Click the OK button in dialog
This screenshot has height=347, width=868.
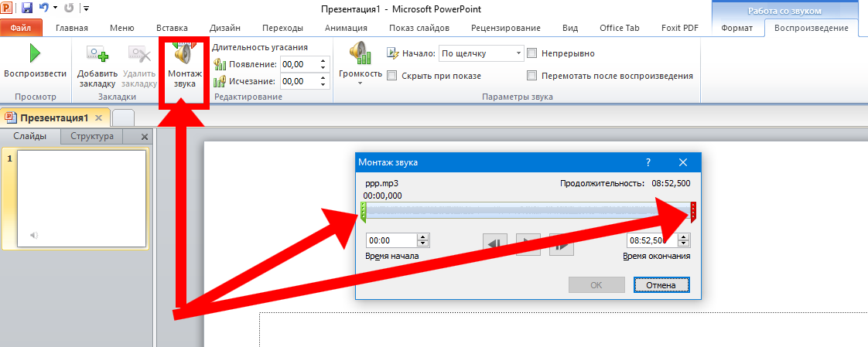point(596,285)
